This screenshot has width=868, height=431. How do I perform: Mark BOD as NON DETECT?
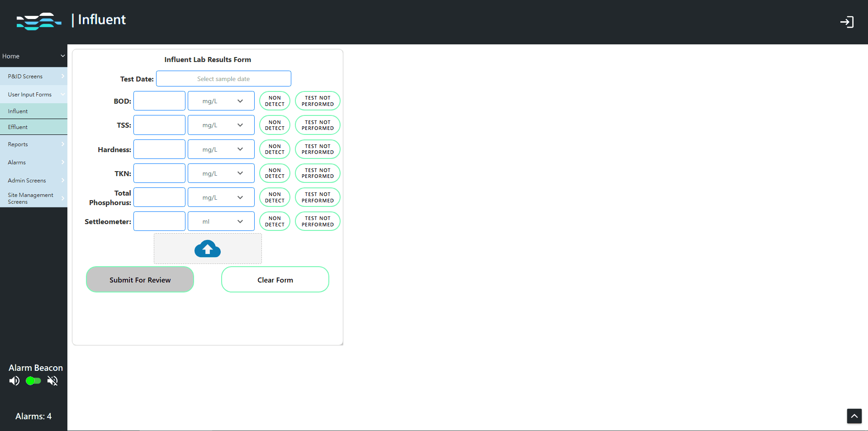click(x=275, y=101)
